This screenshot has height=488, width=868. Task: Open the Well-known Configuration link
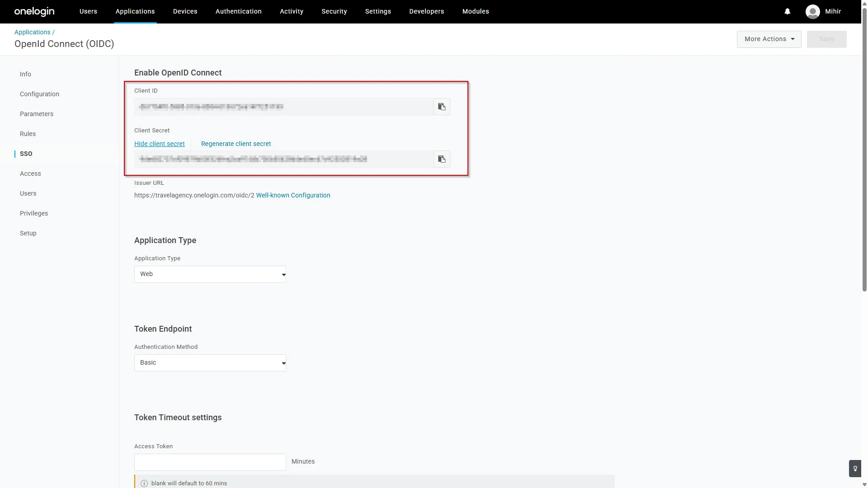point(293,195)
